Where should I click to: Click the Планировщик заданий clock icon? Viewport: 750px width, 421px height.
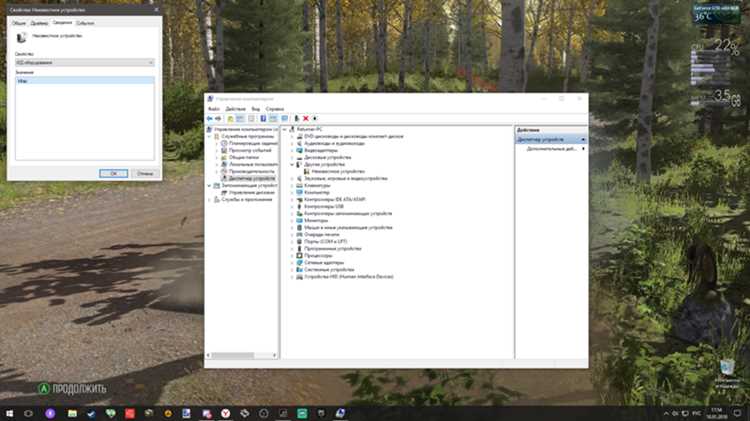point(224,143)
